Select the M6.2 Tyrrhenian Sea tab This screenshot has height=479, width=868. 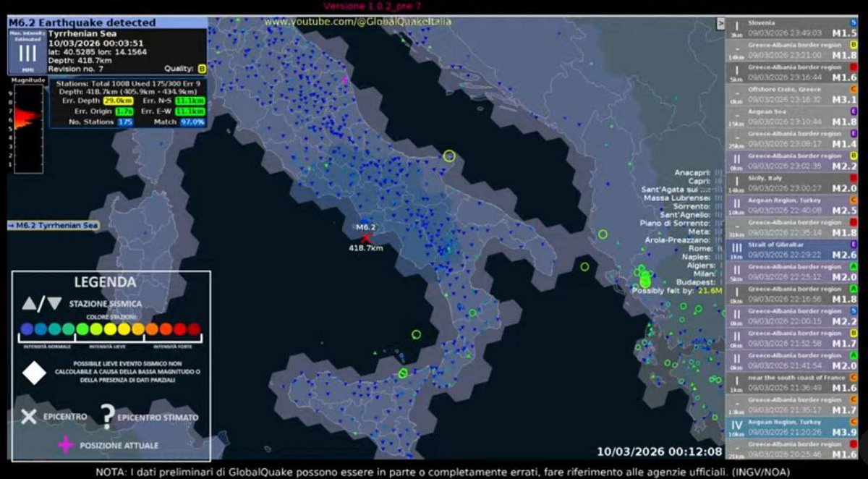[x=51, y=226]
